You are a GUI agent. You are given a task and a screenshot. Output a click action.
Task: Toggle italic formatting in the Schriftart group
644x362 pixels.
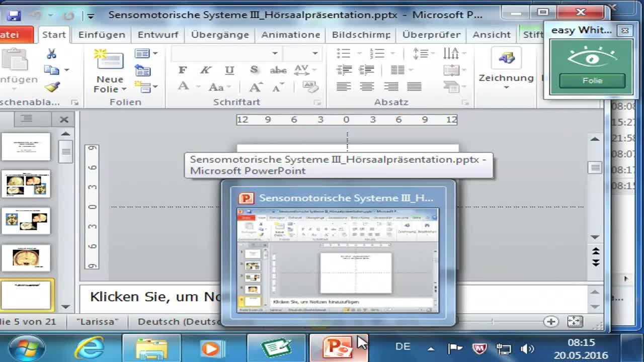point(206,70)
